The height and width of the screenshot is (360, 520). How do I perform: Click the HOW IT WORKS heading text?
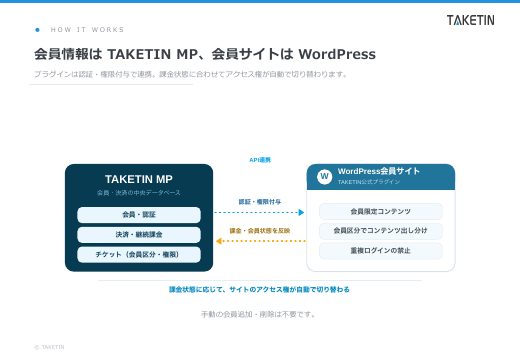click(87, 30)
